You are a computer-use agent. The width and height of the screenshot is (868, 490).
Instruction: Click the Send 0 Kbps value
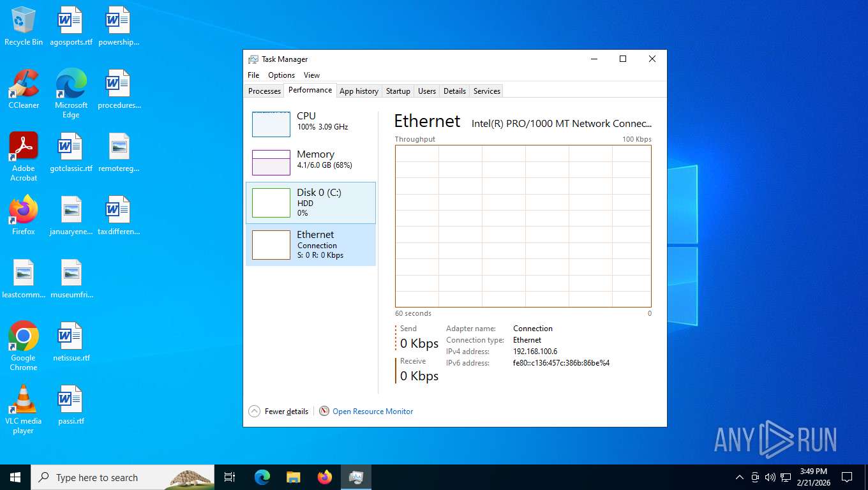point(419,343)
